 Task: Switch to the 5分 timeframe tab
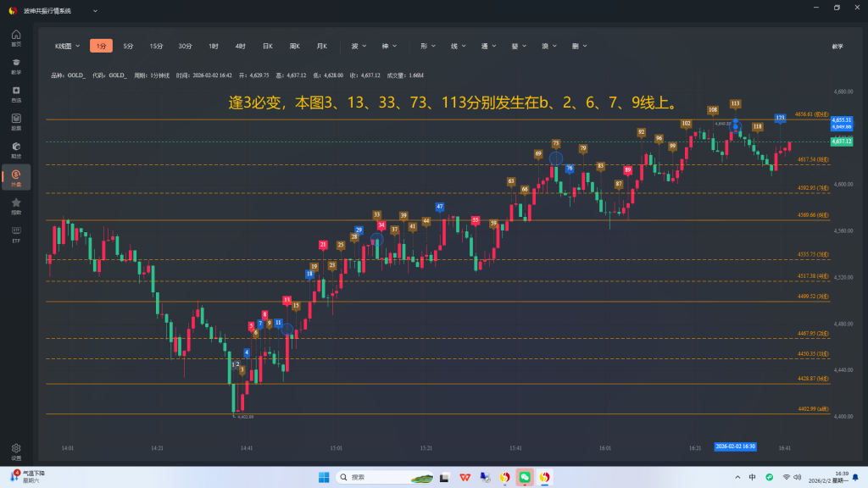(128, 46)
